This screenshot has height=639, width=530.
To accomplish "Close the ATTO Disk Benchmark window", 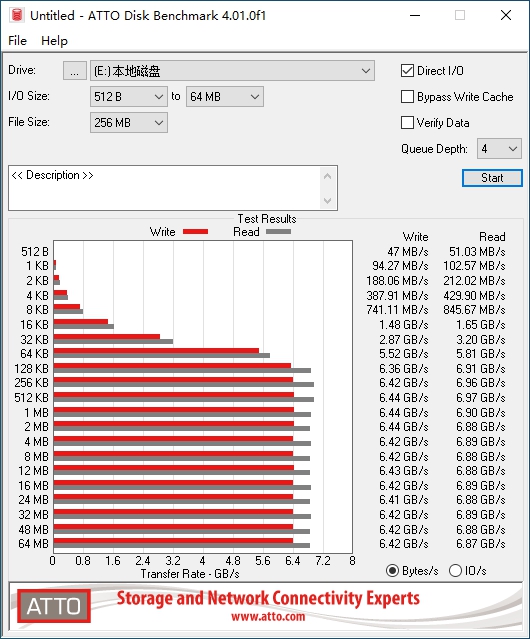I will click(506, 15).
